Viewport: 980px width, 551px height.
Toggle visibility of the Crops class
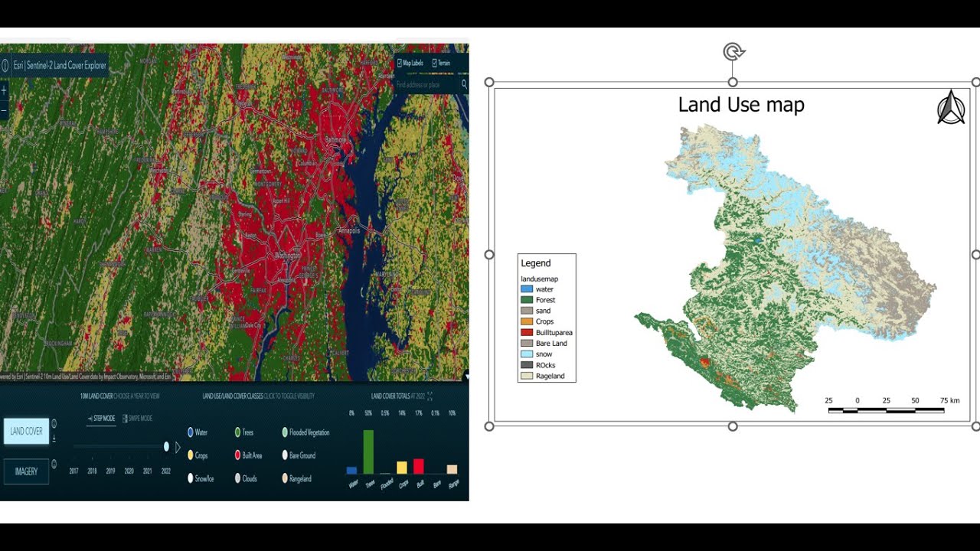pos(198,455)
